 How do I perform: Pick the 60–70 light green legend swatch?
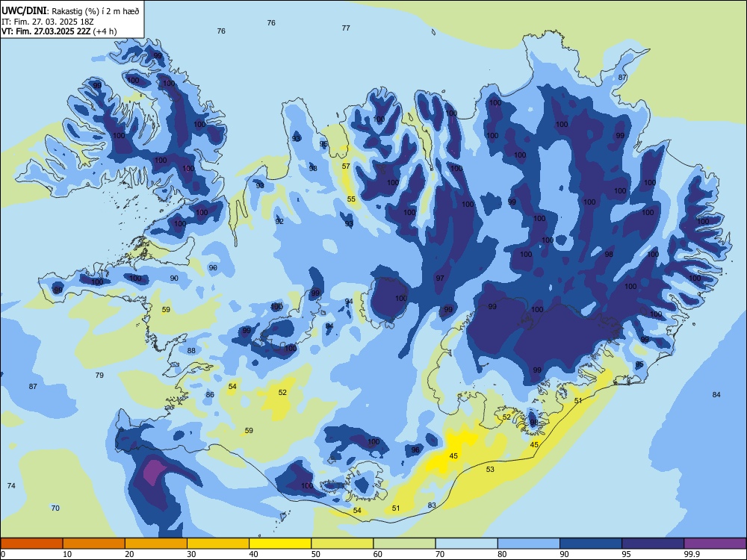pyautogui.click(x=404, y=544)
